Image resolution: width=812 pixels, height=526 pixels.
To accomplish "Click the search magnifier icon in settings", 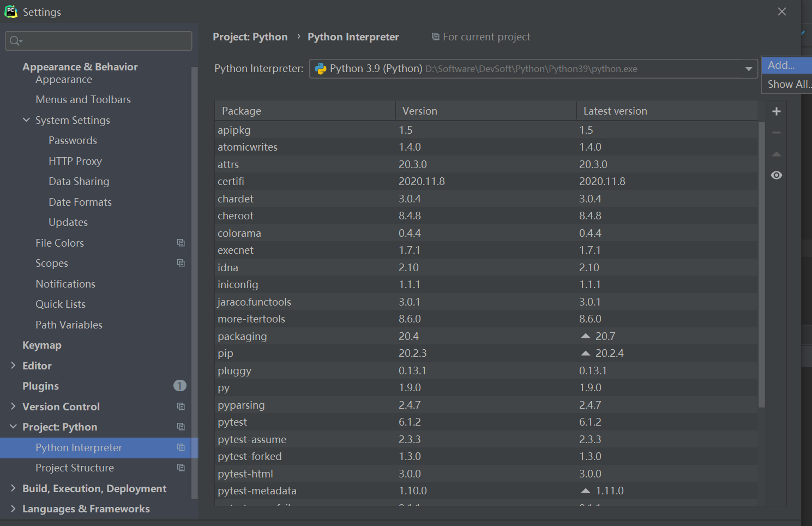I will click(x=15, y=41).
